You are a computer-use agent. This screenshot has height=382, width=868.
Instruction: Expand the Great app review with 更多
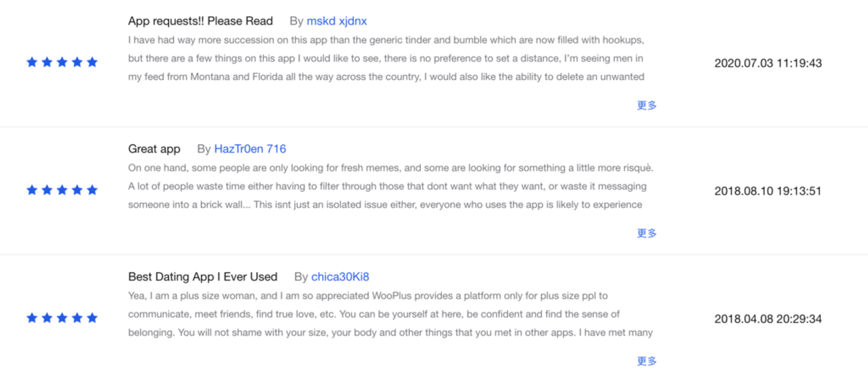coord(647,233)
